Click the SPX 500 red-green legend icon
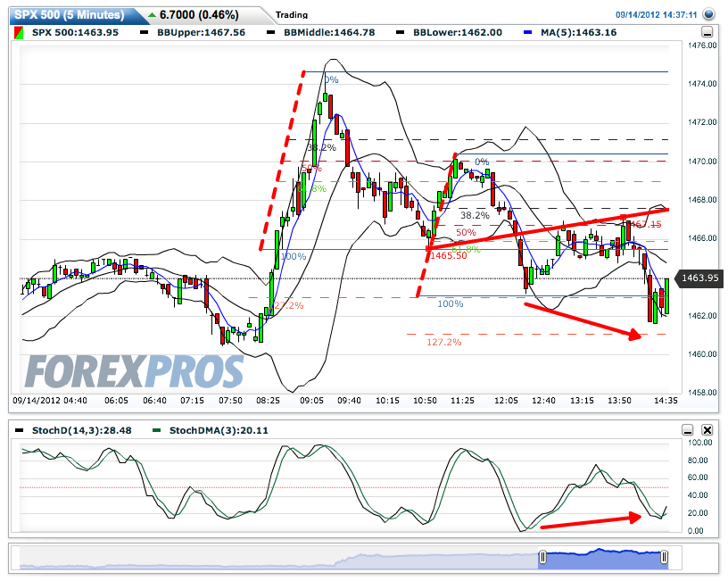Screen dimensions: 728x581 [19, 32]
